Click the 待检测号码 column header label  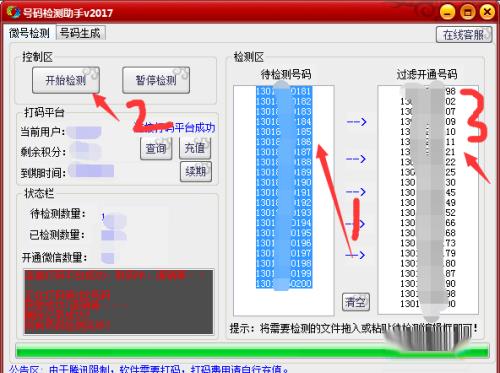pos(286,74)
